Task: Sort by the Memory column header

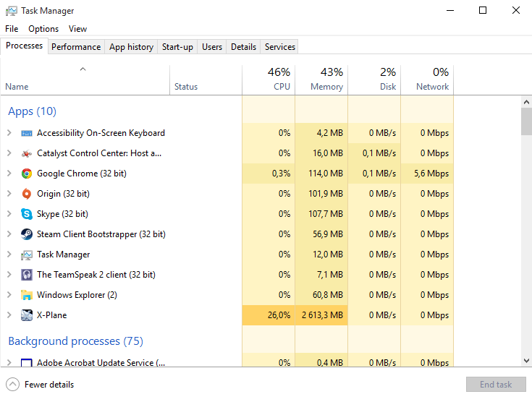Action: click(x=321, y=80)
